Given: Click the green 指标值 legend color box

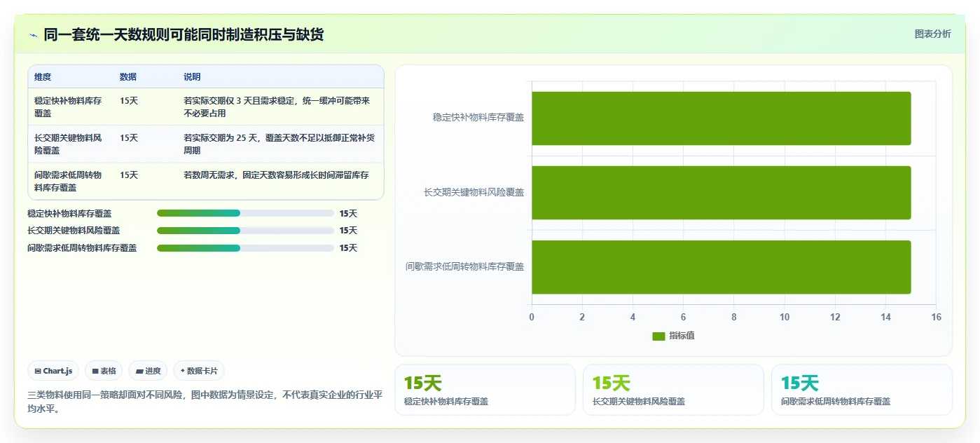Looking at the screenshot, I should 658,336.
